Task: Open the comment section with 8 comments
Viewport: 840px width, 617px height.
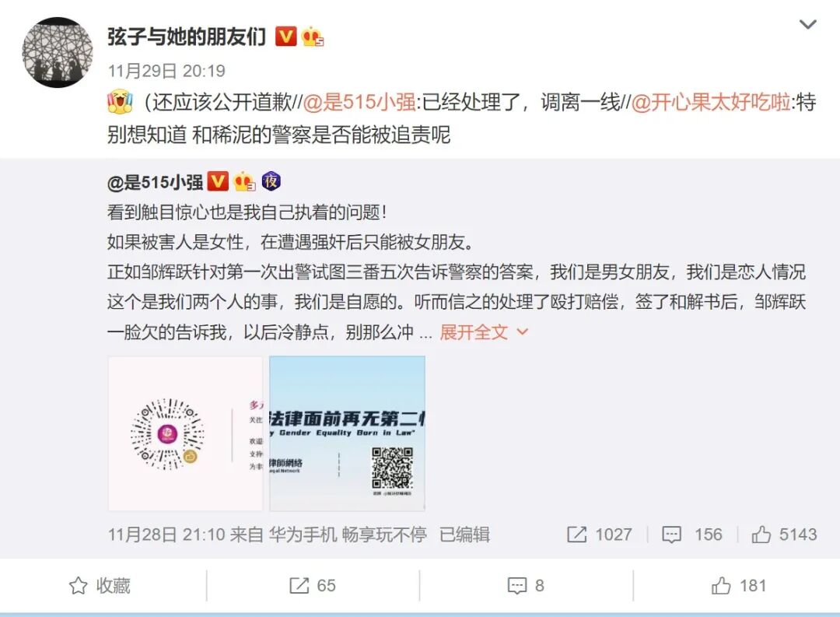Action: point(526,585)
